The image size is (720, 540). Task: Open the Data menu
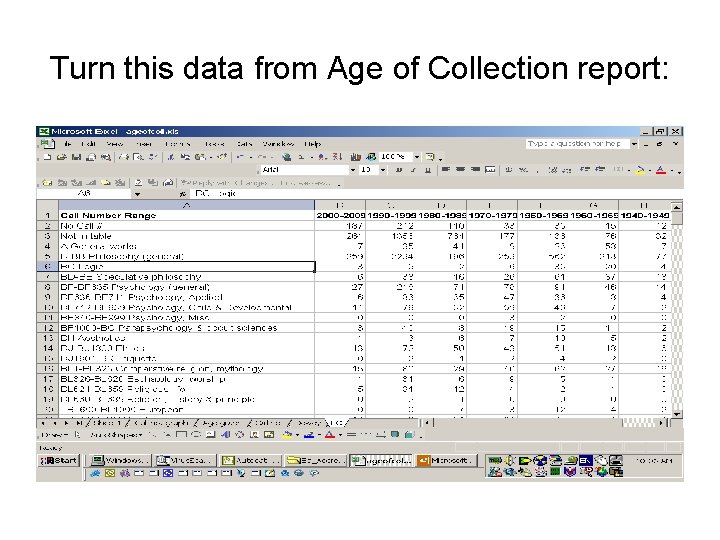click(244, 144)
